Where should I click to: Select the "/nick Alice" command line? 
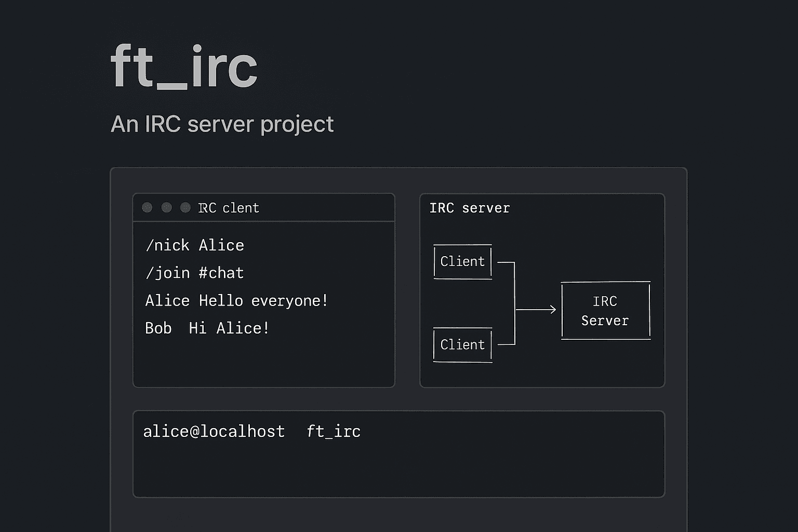pos(195,245)
